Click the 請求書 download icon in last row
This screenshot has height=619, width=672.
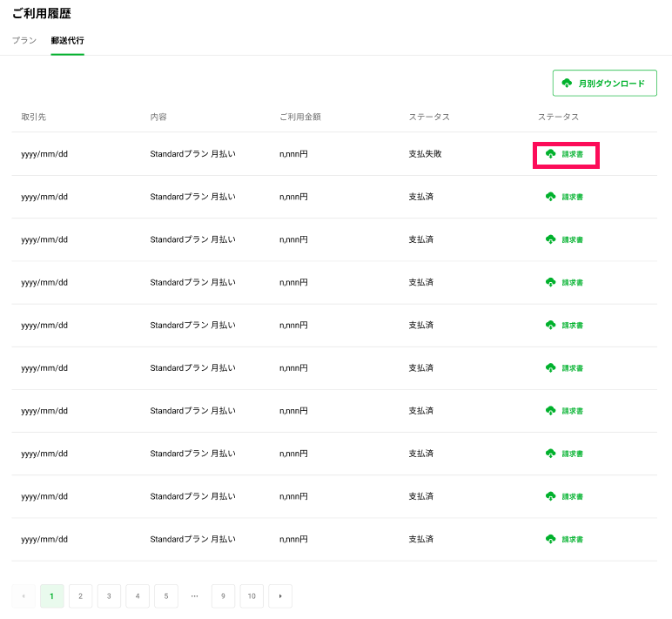tap(550, 539)
